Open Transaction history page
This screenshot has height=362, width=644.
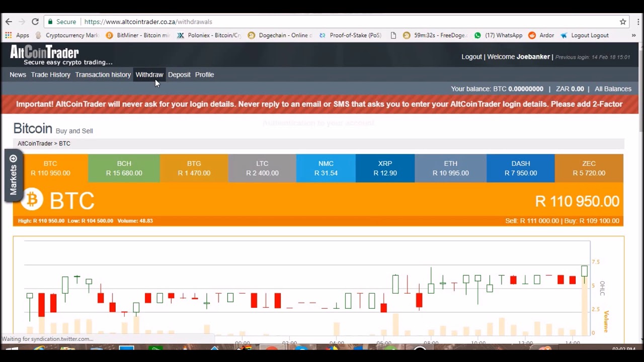(103, 74)
